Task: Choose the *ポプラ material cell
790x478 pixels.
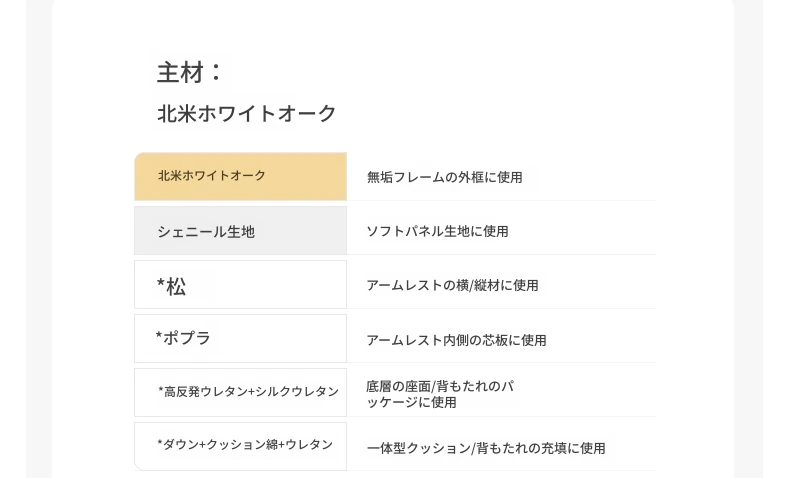Action: 240,339
